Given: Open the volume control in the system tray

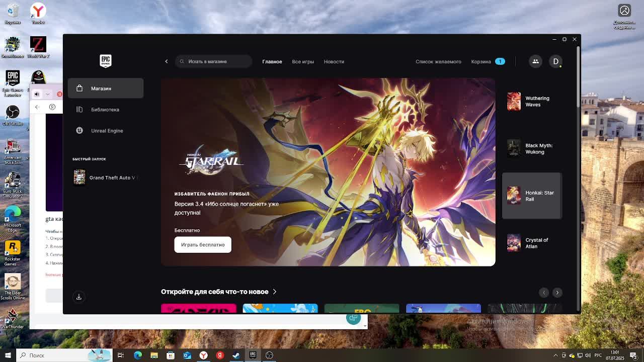Looking at the screenshot, I should pos(588,355).
